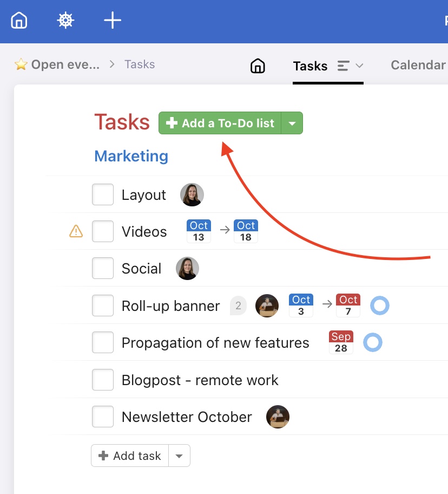Viewport: 448px width, 494px height.
Task: Open the Marketing list link
Action: point(131,156)
